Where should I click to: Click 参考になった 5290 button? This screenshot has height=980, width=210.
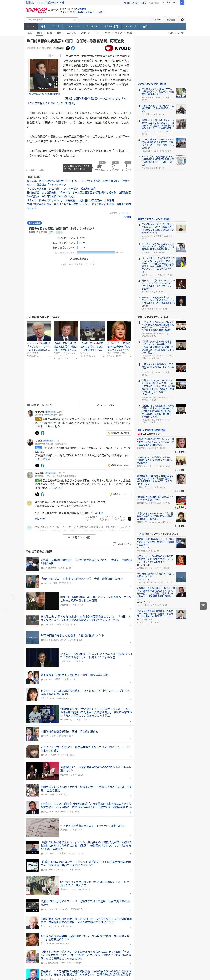(x=119, y=465)
